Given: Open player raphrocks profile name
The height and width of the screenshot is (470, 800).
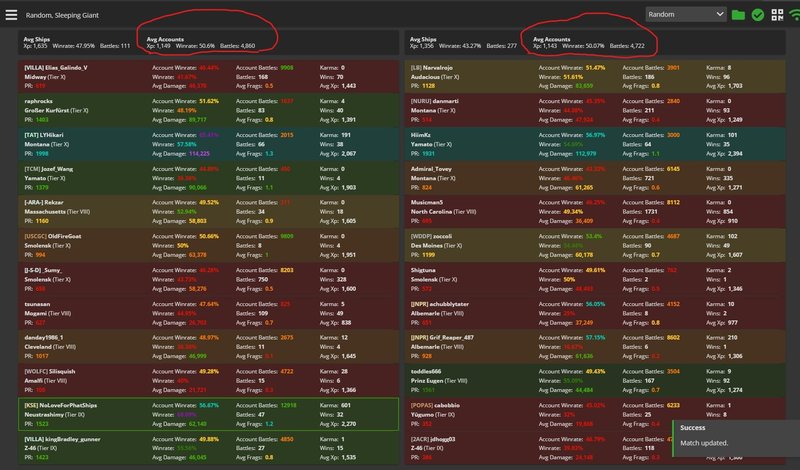Looking at the screenshot, I should (x=42, y=101).
